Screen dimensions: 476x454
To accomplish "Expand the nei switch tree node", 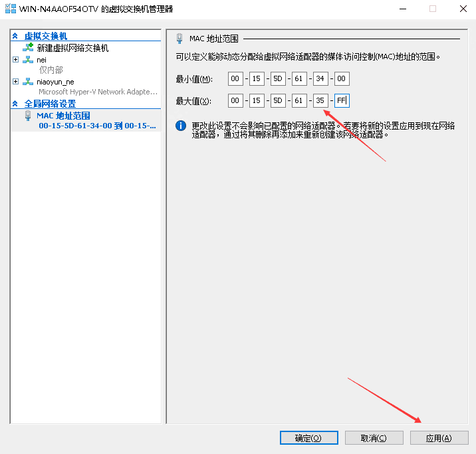I will (x=16, y=59).
